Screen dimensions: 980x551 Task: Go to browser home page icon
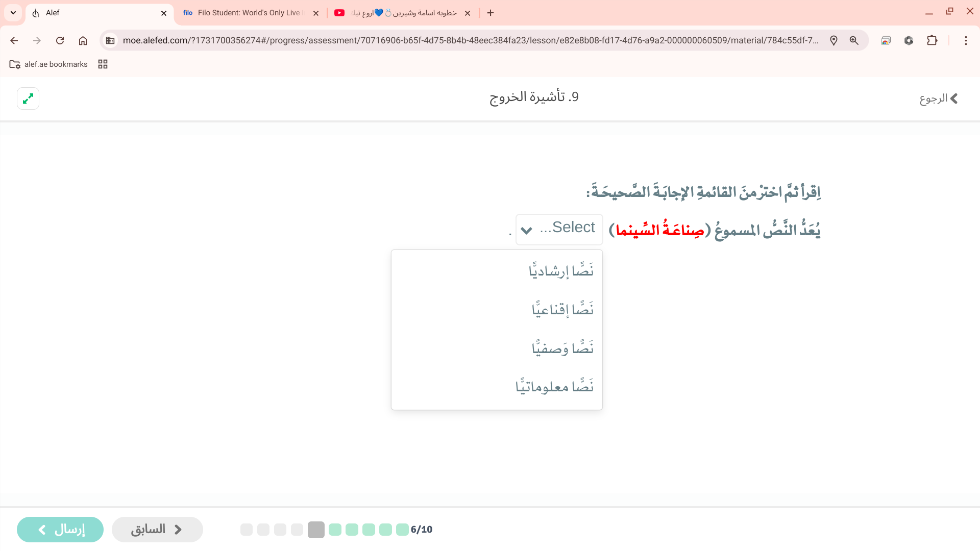coord(83,41)
